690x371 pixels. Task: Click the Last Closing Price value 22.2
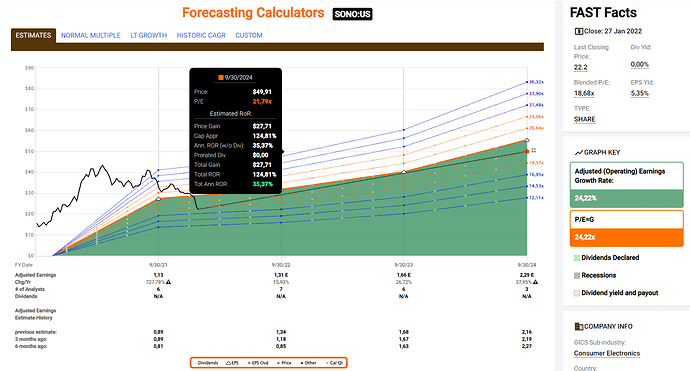point(580,67)
